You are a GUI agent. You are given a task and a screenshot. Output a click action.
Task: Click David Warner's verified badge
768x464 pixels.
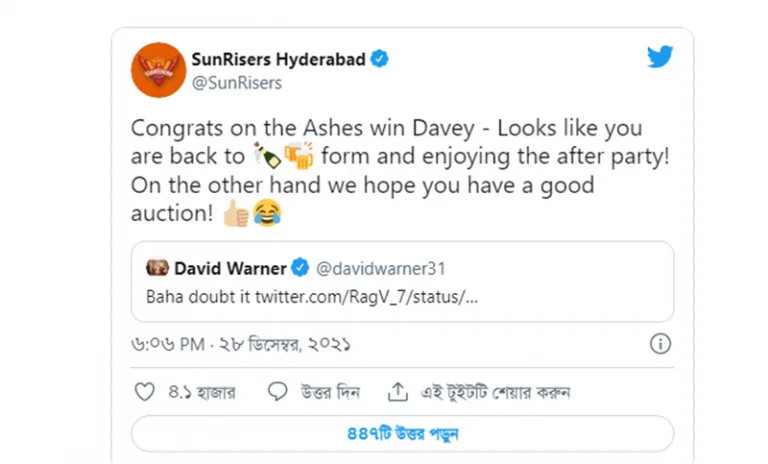[299, 268]
